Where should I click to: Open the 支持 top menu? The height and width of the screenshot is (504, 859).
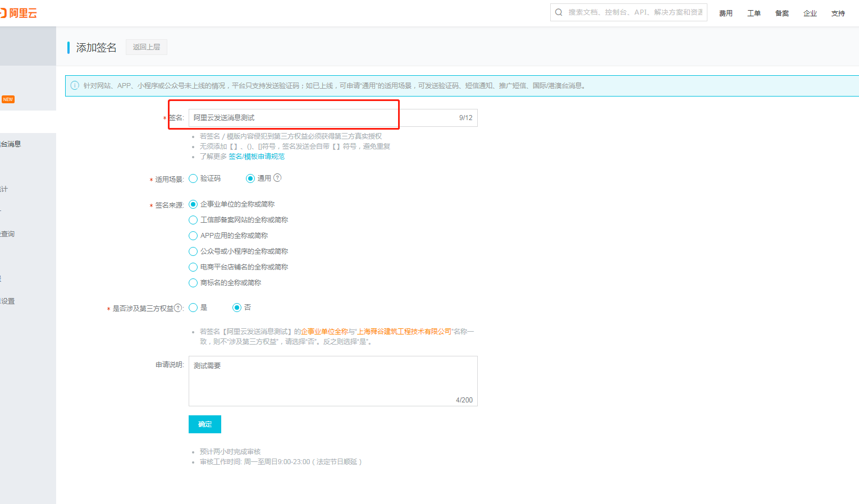click(838, 13)
